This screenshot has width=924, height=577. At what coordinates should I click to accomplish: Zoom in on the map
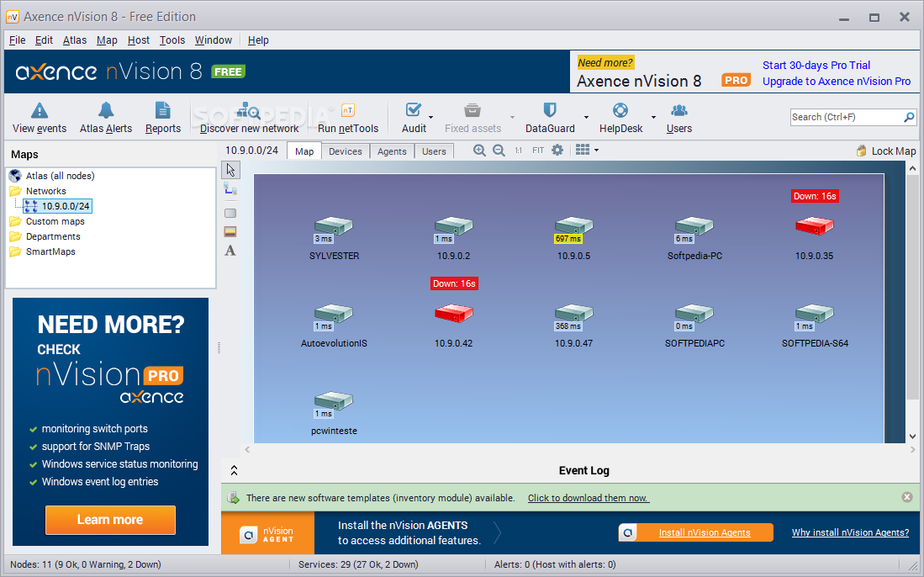(480, 151)
